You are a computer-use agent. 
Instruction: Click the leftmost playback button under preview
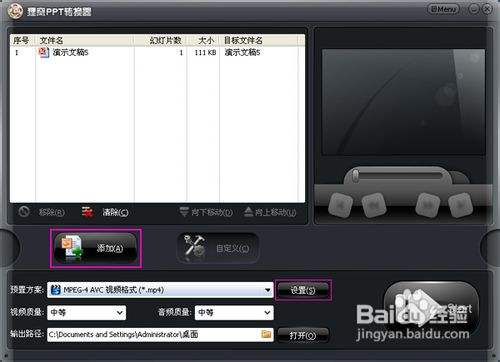(x=341, y=205)
